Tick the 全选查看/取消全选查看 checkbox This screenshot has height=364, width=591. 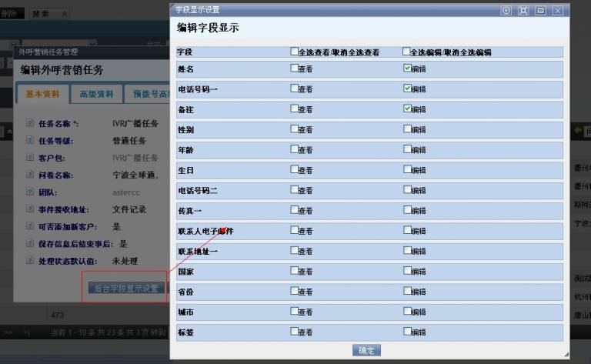(294, 52)
